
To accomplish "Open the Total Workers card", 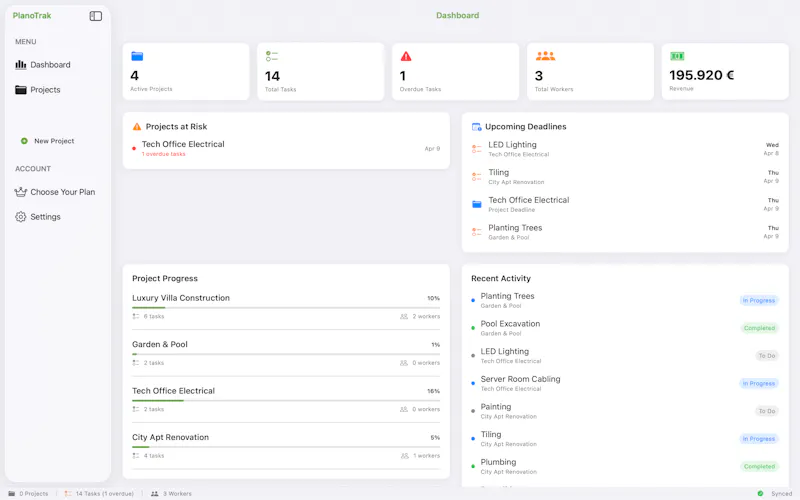I will point(590,71).
